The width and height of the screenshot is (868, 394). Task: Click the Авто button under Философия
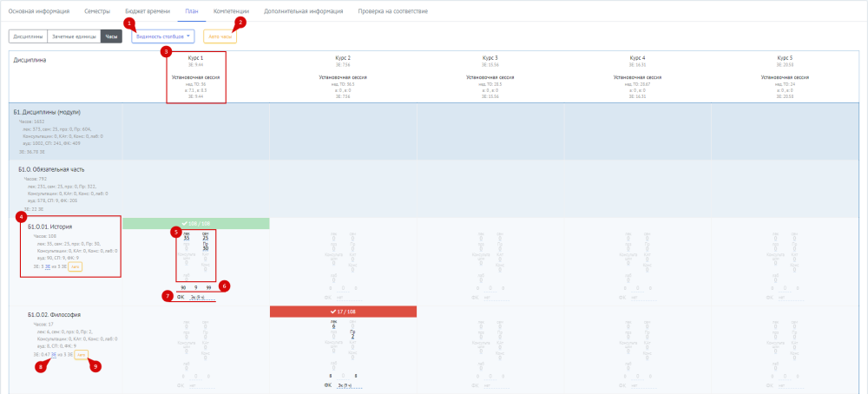point(82,354)
